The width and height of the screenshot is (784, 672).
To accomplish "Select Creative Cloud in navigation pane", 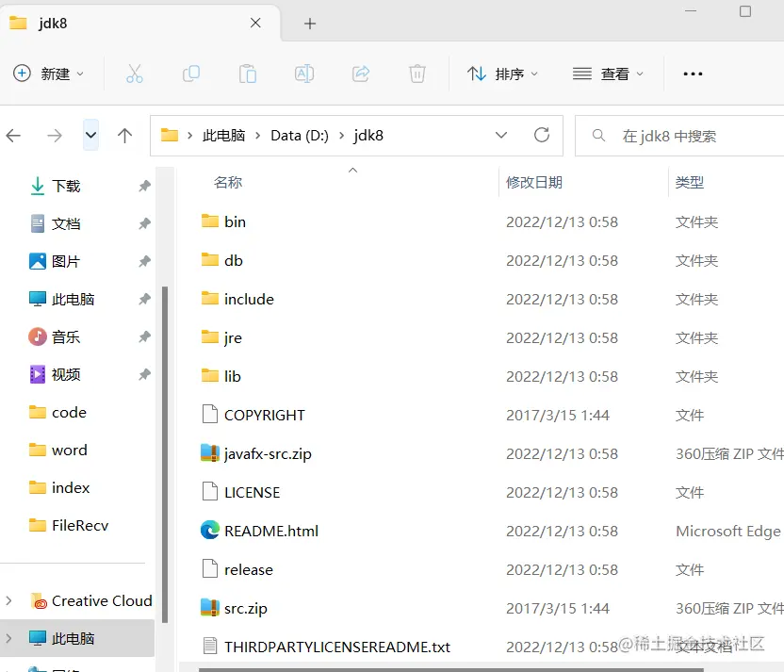I will [102, 600].
